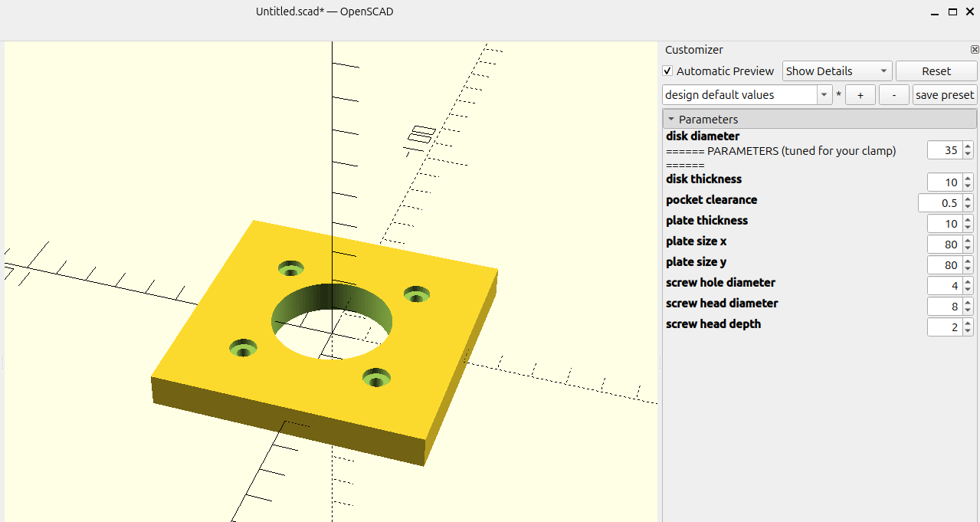
Task: Open the design default values preset combo box
Action: pyautogui.click(x=747, y=95)
